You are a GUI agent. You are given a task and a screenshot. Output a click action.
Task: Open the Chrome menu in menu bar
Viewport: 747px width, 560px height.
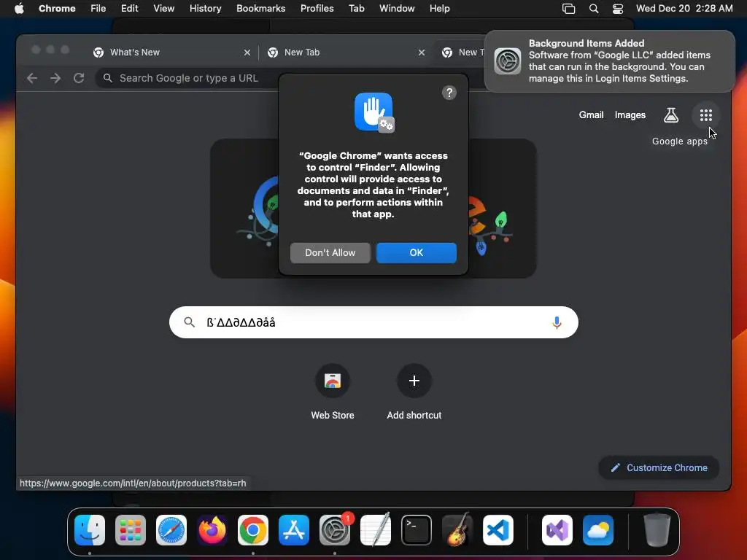coord(57,8)
